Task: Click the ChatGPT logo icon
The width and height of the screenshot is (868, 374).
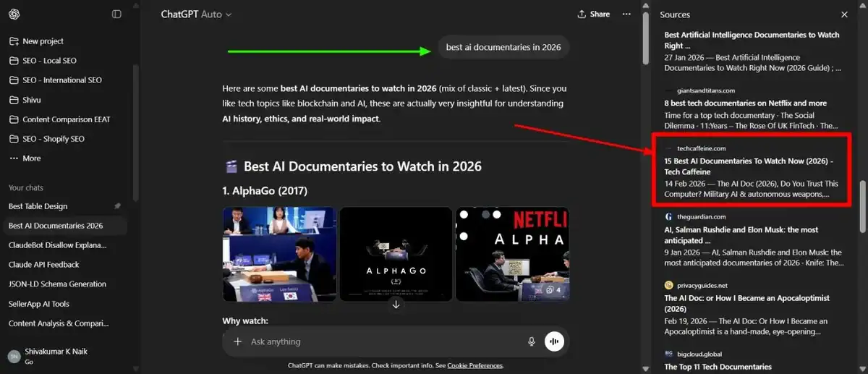Action: (x=14, y=14)
